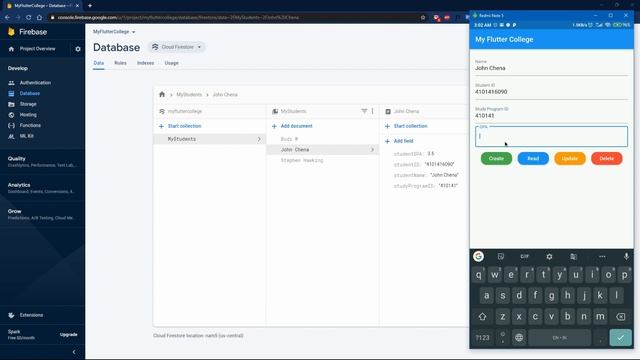
Task: Open Quality section in sidebar
Action: [x=41, y=162]
